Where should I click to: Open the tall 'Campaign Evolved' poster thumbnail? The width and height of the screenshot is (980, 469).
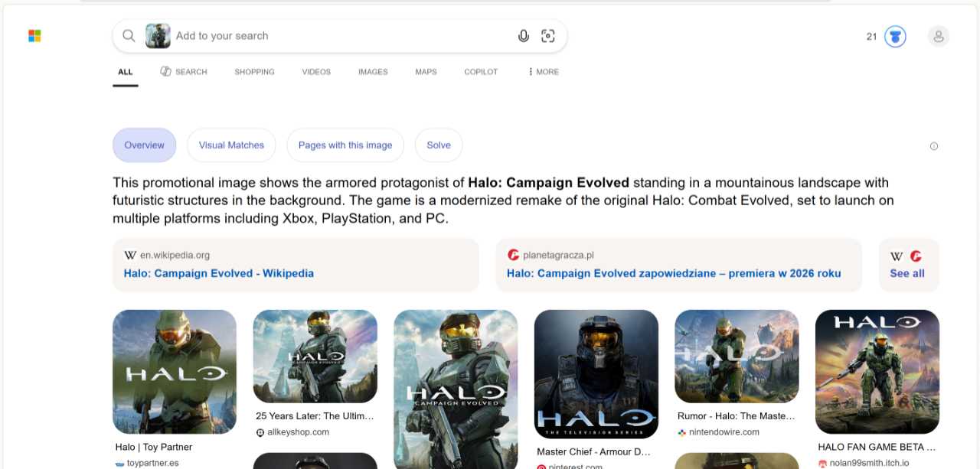tap(456, 389)
